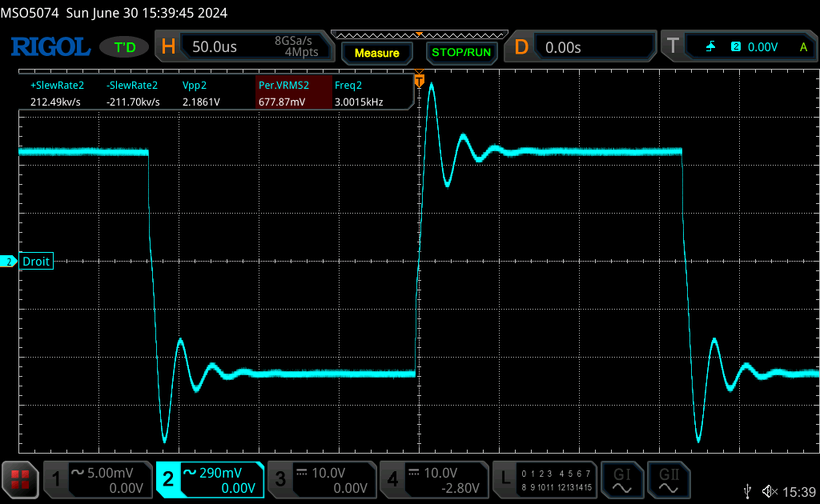Click the T'D trigger status indicator
Screen dimensions: 820x504
(124, 47)
